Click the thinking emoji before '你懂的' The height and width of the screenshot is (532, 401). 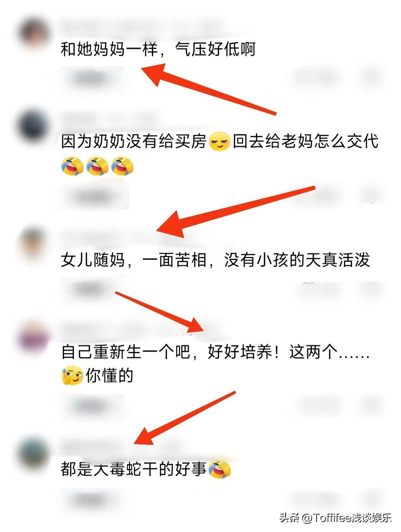coord(72,375)
